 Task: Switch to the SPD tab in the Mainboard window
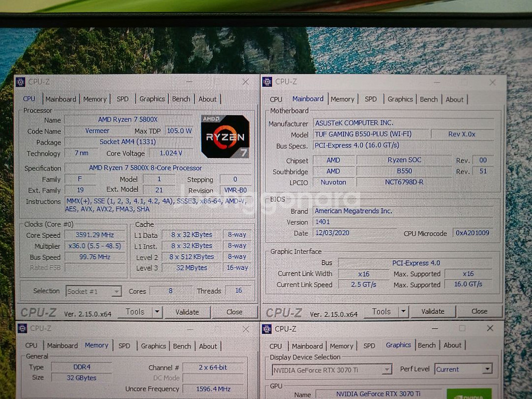[x=370, y=99]
